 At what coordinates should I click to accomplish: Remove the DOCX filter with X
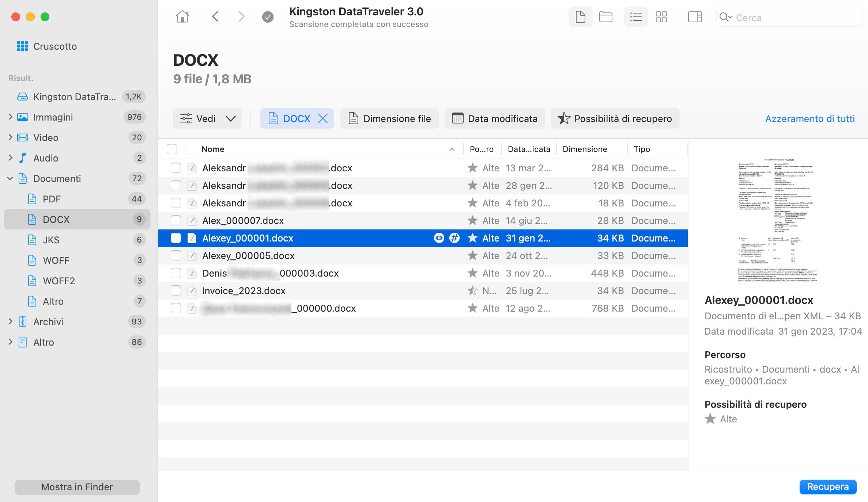coord(323,118)
